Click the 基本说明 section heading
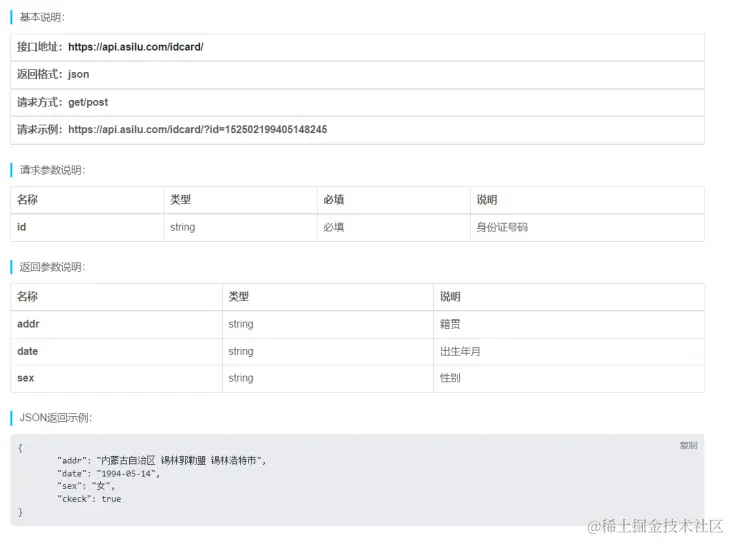The width and height of the screenshot is (729, 540). (42, 17)
